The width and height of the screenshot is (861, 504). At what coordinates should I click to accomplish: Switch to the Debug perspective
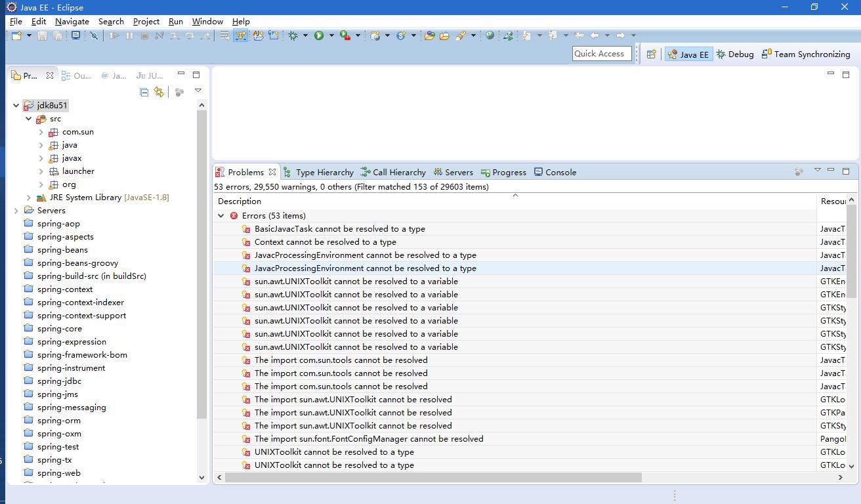(x=735, y=54)
